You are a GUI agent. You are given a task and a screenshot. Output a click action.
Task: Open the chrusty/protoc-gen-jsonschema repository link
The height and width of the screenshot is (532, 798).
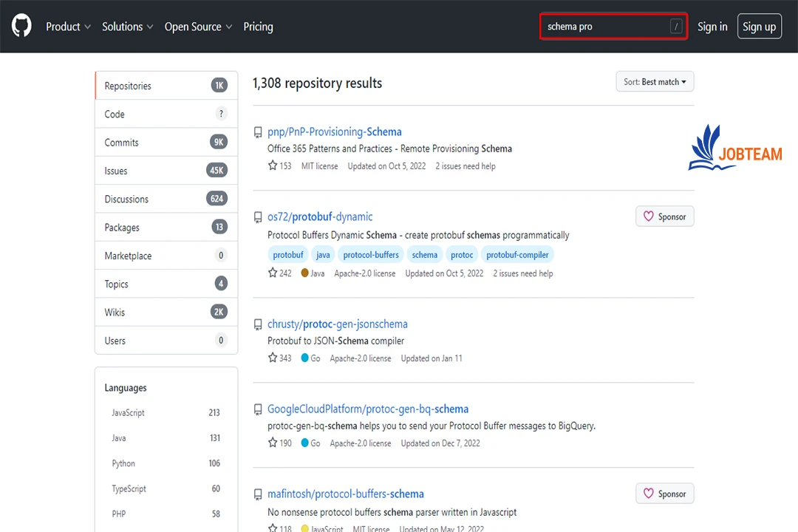click(x=337, y=324)
